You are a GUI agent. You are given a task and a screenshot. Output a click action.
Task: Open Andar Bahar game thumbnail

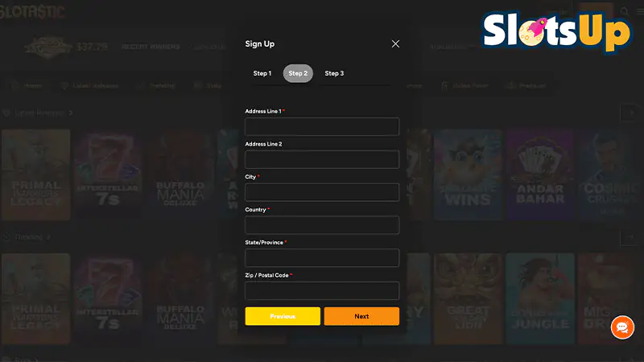(539, 175)
